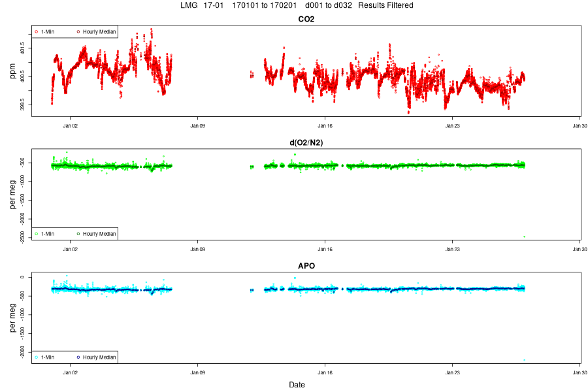This screenshot has width=588, height=392.
Task: Click 'Jan 16' tick label under APO plot
Action: tap(325, 372)
